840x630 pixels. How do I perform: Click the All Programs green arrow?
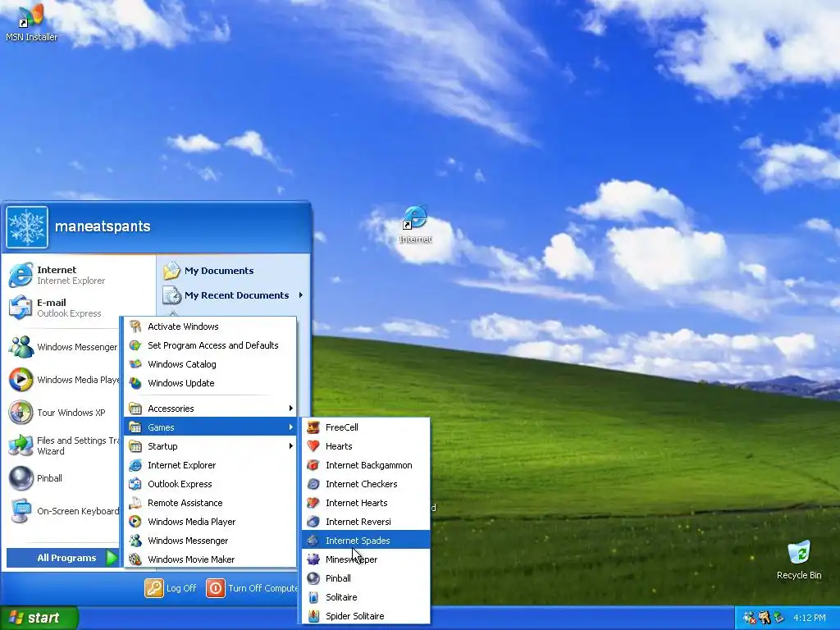pyautogui.click(x=112, y=558)
